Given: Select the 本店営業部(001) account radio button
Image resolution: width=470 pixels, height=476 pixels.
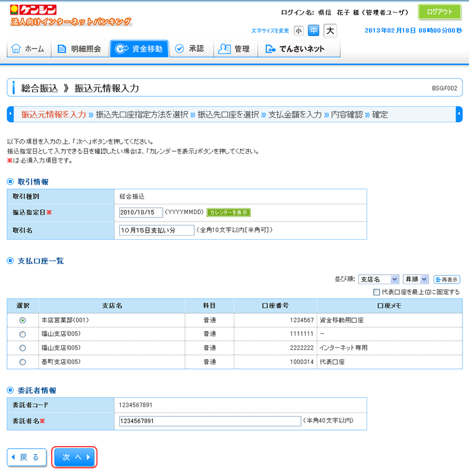Looking at the screenshot, I should pyautogui.click(x=22, y=320).
